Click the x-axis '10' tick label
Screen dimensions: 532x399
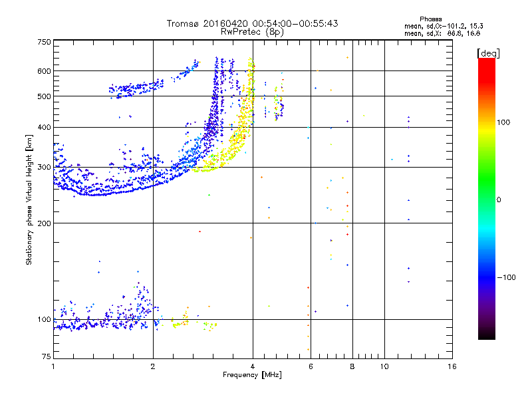384,366
